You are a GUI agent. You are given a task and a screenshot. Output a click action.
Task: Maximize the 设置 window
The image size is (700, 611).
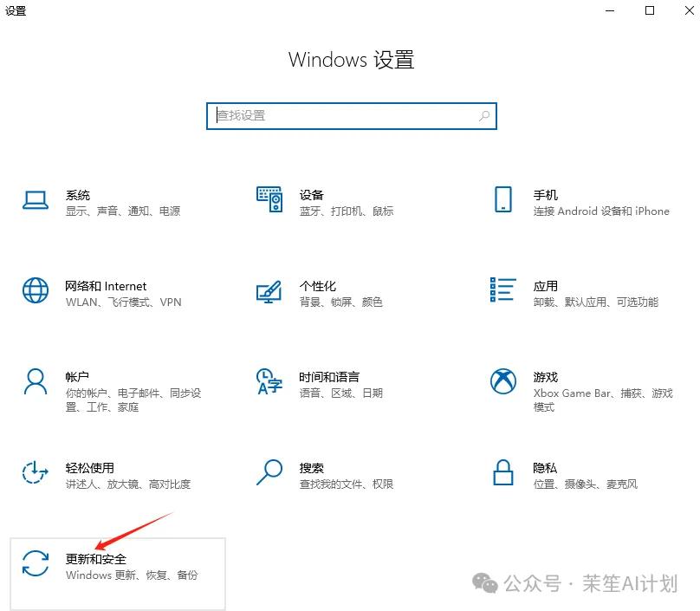click(650, 10)
